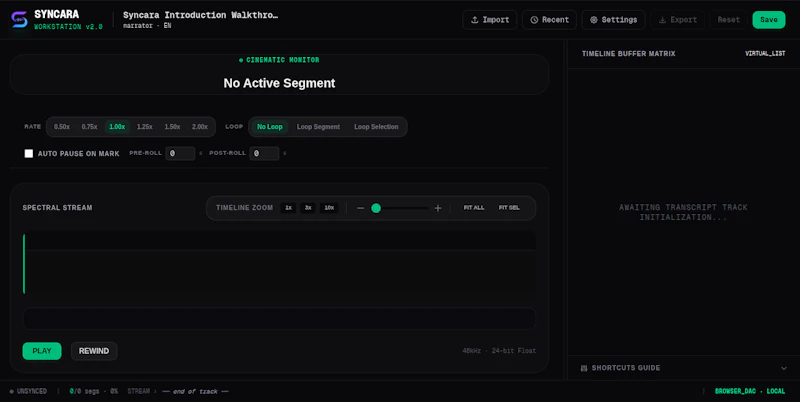Click the scrub bar below the waveform
The width and height of the screenshot is (800, 402).
[x=280, y=318]
